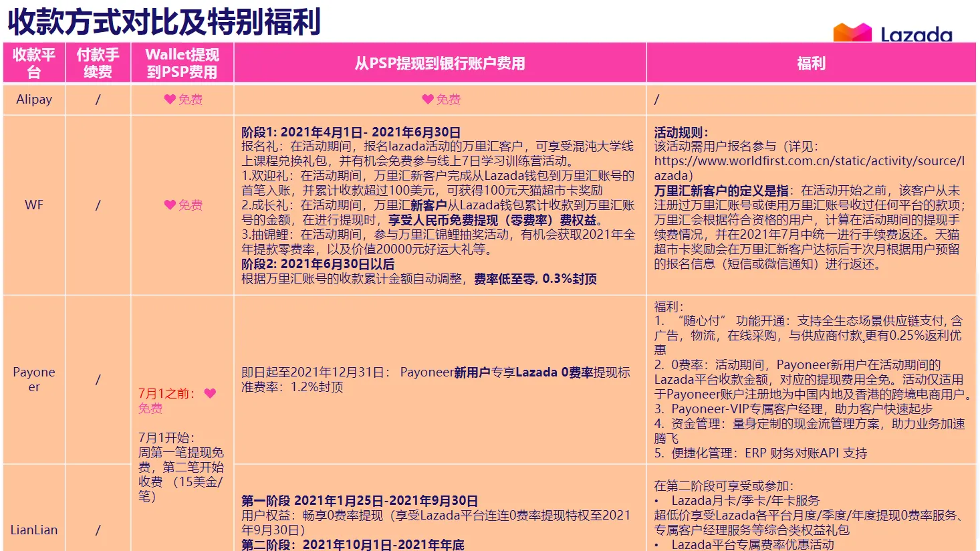Switch to the 收款平台 column header

(33, 63)
